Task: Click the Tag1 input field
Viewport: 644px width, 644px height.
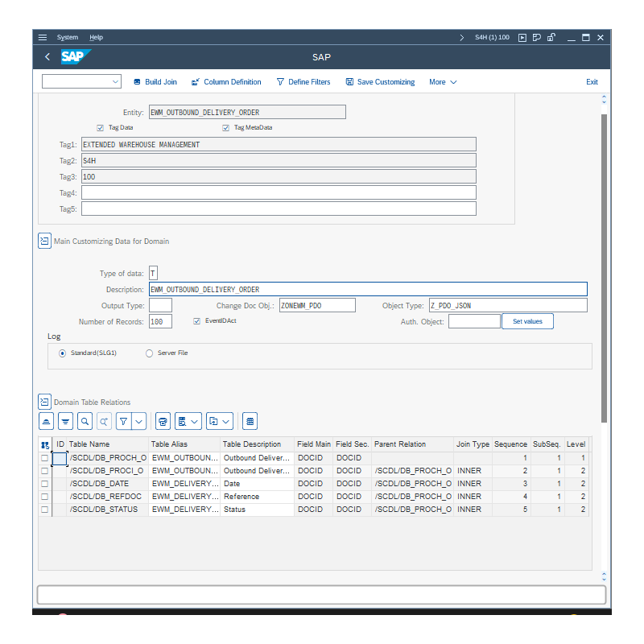Action: coord(278,144)
